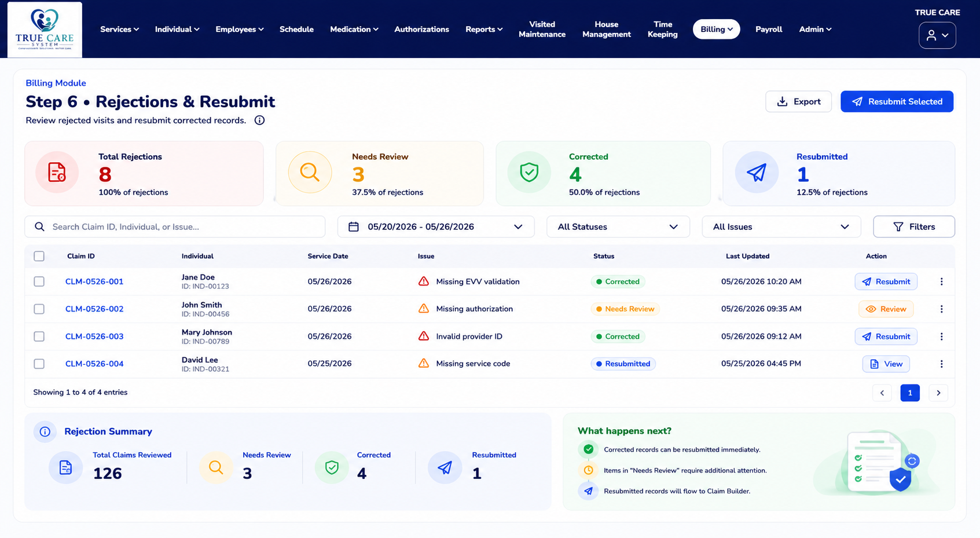
Task: Click Total Claims Reviewed document icon
Action: pyautogui.click(x=65, y=467)
